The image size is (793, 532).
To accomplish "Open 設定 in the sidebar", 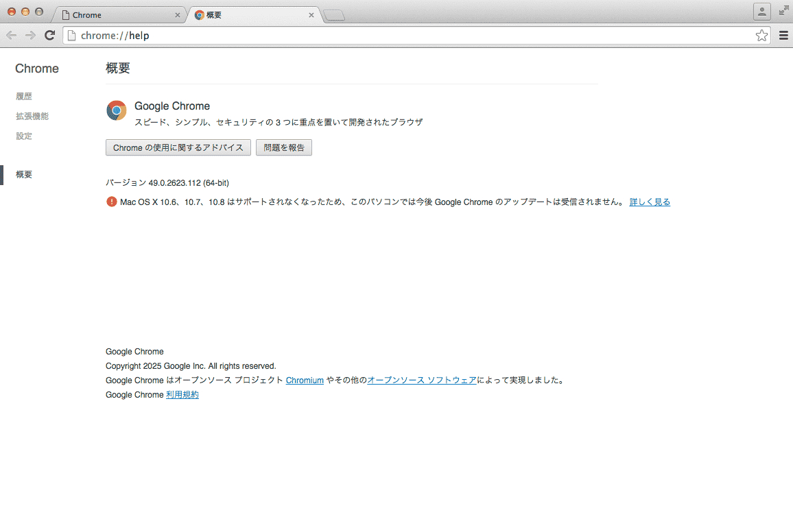I will click(x=24, y=136).
